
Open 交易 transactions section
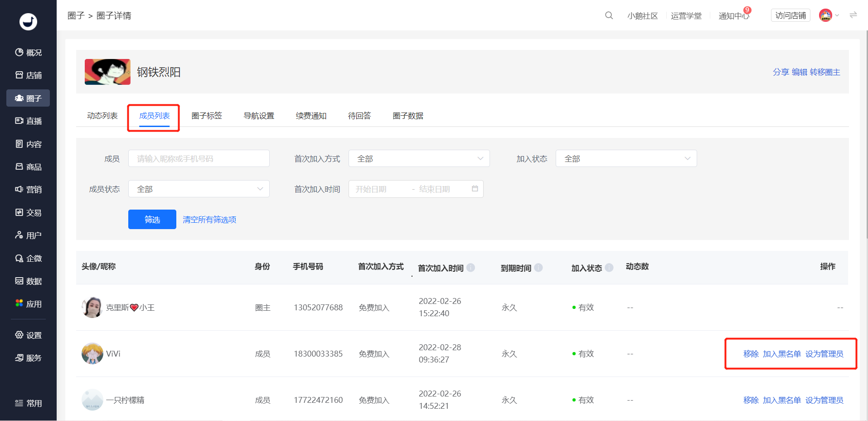click(28, 213)
